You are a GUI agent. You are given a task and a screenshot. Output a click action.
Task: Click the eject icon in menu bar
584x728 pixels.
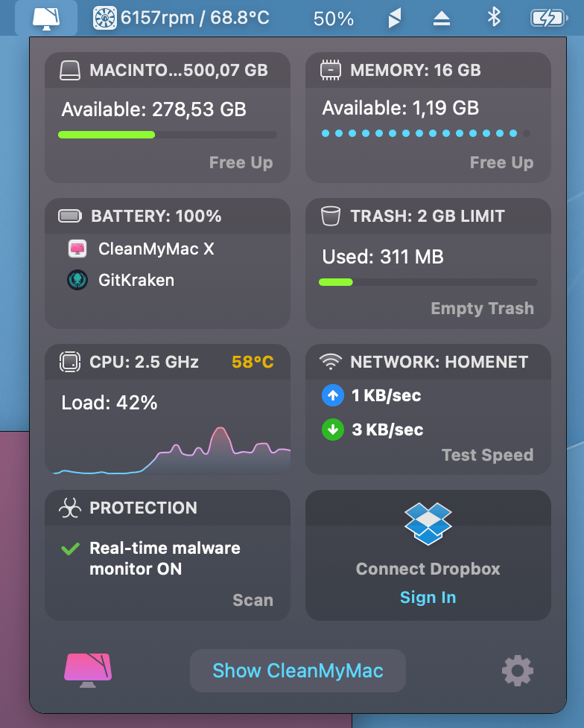[x=442, y=19]
